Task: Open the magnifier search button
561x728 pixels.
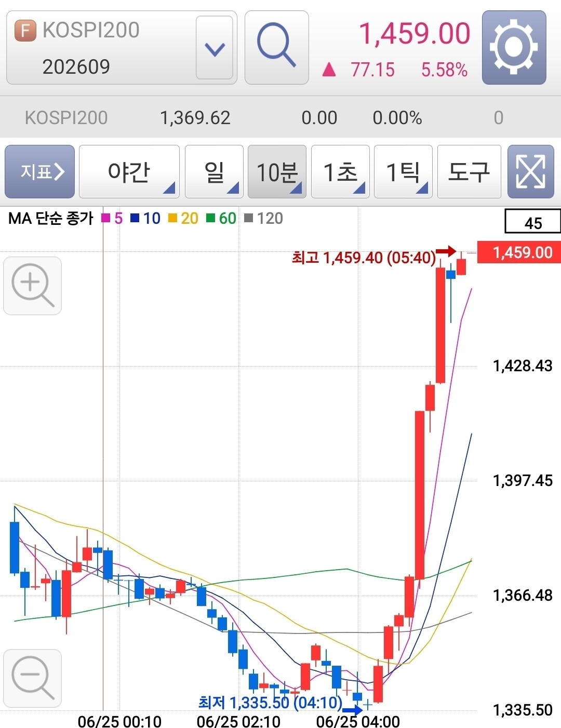Action: [x=276, y=47]
